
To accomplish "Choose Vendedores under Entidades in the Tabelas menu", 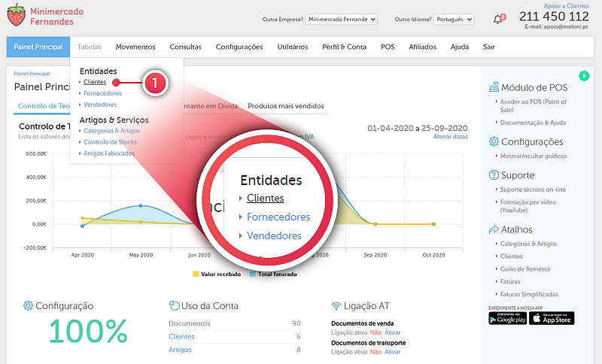I will (100, 105).
